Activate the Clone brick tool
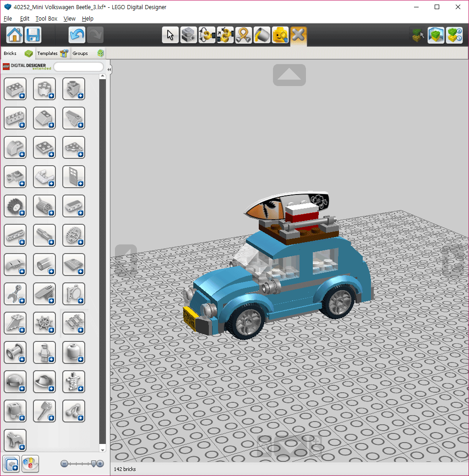The width and height of the screenshot is (469, 476). (189, 35)
